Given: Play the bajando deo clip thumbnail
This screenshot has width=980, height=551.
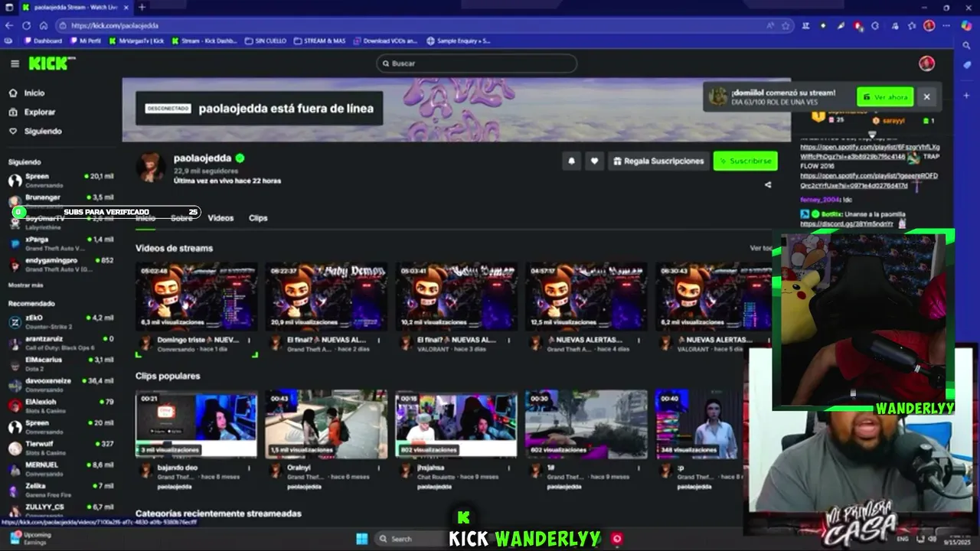Looking at the screenshot, I should 197,425.
